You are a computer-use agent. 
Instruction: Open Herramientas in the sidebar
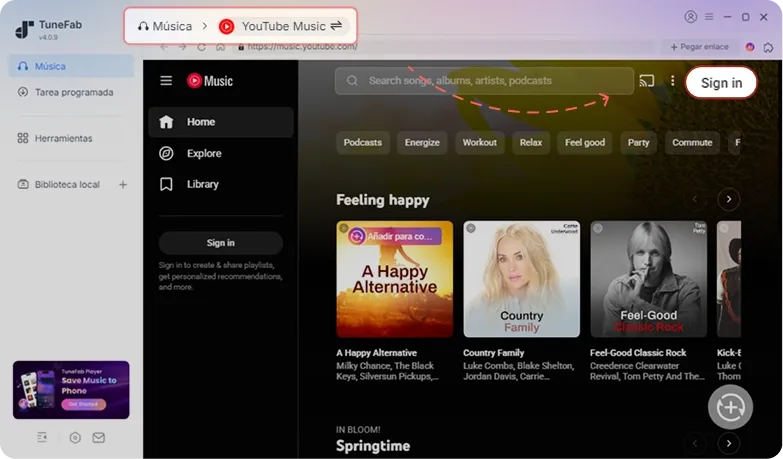pyautogui.click(x=71, y=138)
